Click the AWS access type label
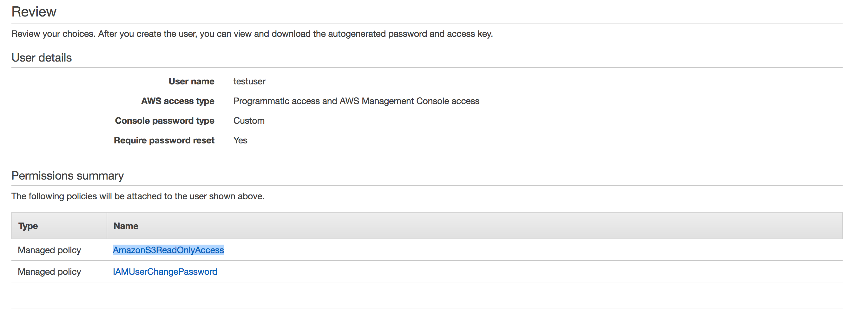The image size is (868, 316). pyautogui.click(x=178, y=101)
